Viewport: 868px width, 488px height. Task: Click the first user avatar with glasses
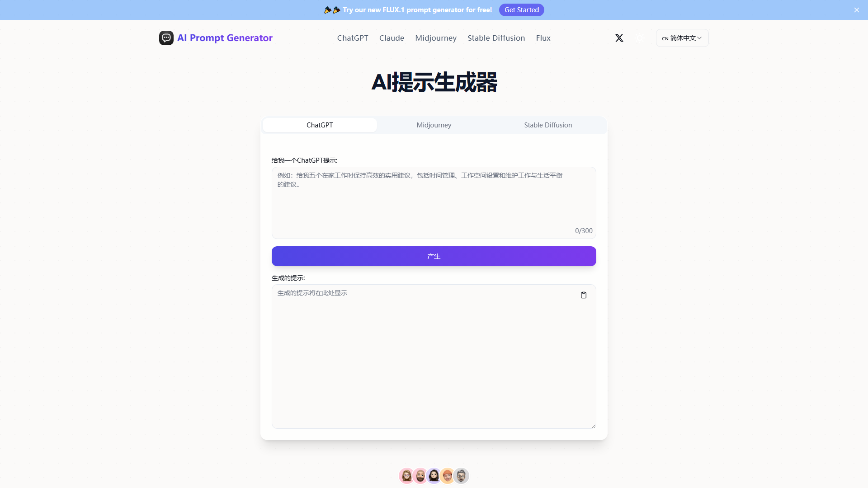tap(406, 476)
